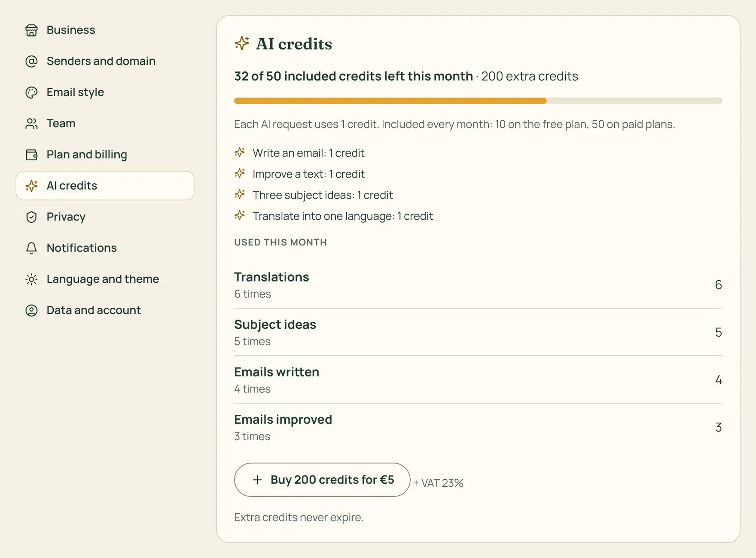Click the '+ VAT 23%' note
Image resolution: width=756 pixels, height=558 pixels.
tap(438, 483)
